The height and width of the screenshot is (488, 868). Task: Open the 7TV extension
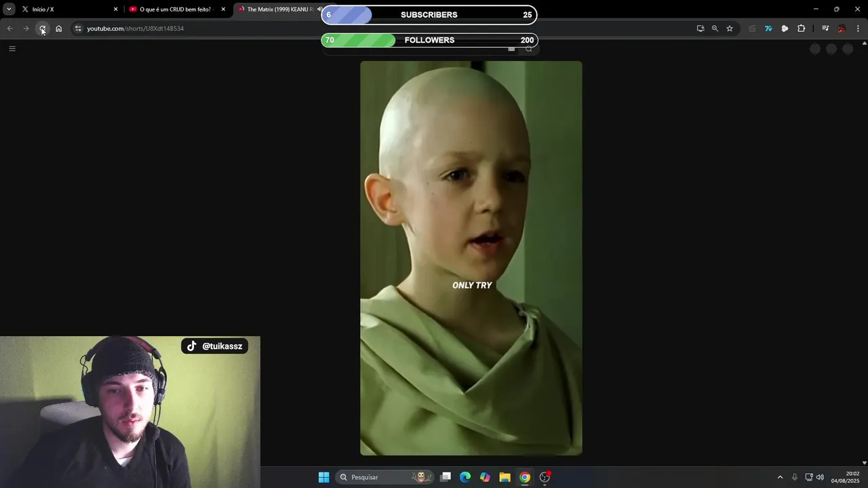pos(768,28)
